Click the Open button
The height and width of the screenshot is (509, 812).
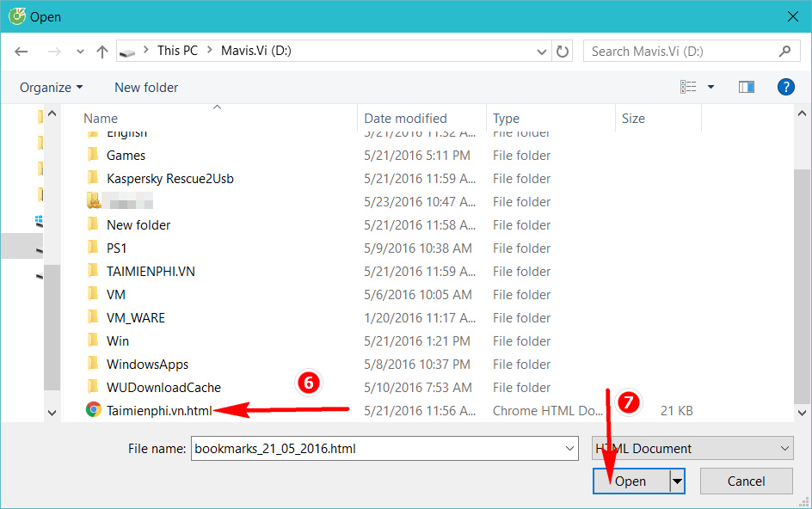tap(631, 481)
